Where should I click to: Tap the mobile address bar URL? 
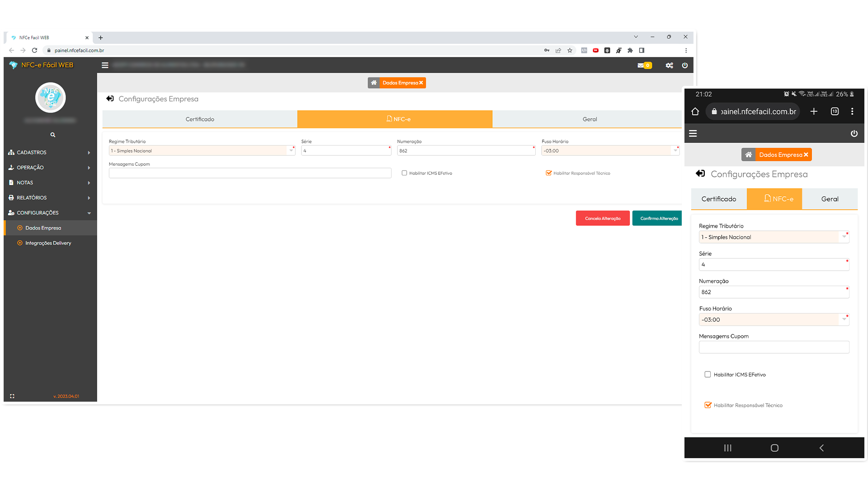tap(753, 112)
